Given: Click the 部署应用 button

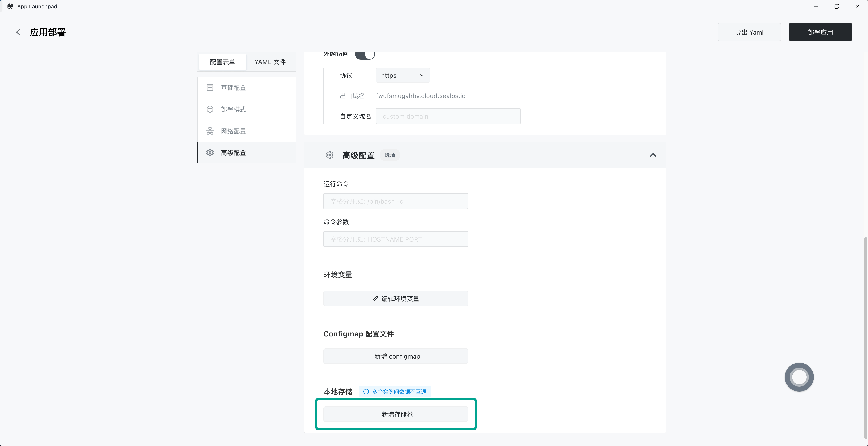Looking at the screenshot, I should pyautogui.click(x=820, y=32).
